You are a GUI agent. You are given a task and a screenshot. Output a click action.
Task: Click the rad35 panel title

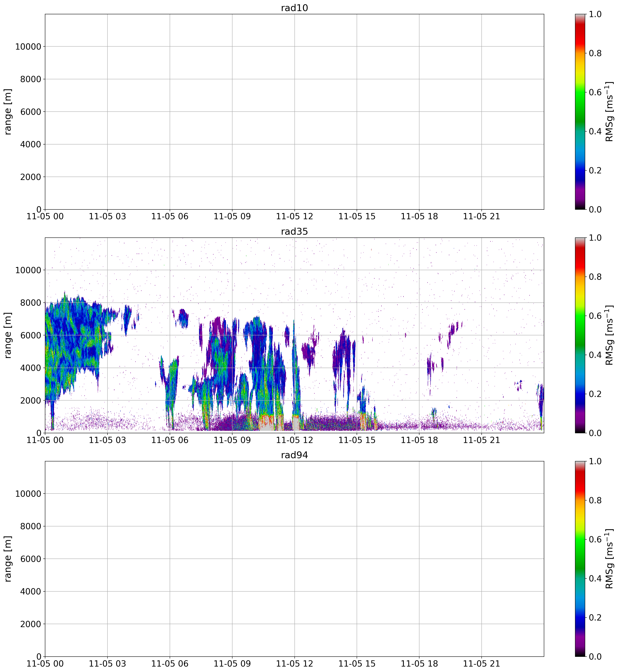point(294,232)
